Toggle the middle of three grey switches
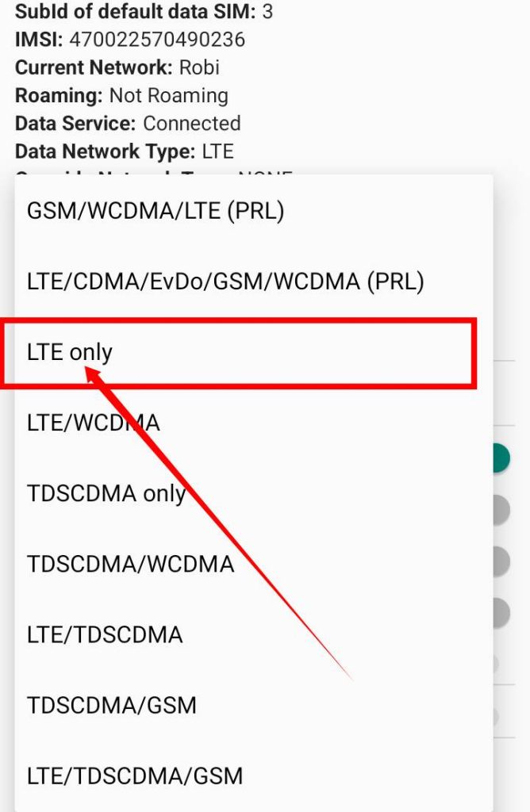530x812 pixels. 501,561
